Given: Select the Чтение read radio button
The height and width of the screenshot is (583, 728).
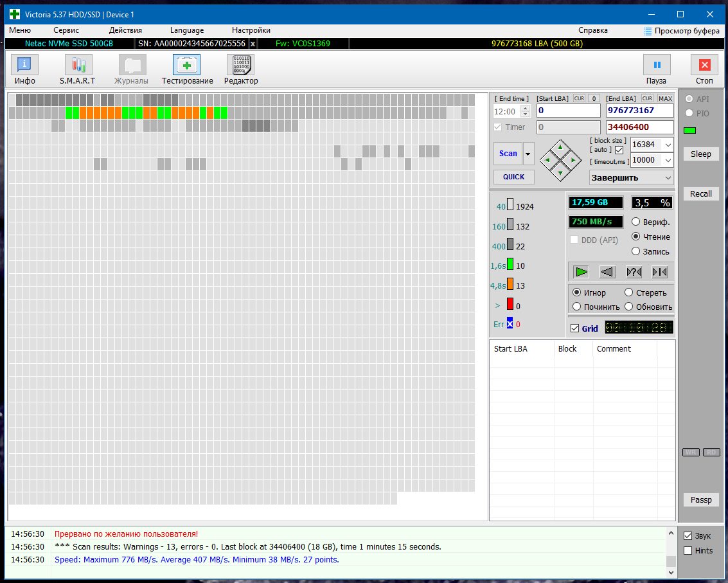Looking at the screenshot, I should click(636, 237).
